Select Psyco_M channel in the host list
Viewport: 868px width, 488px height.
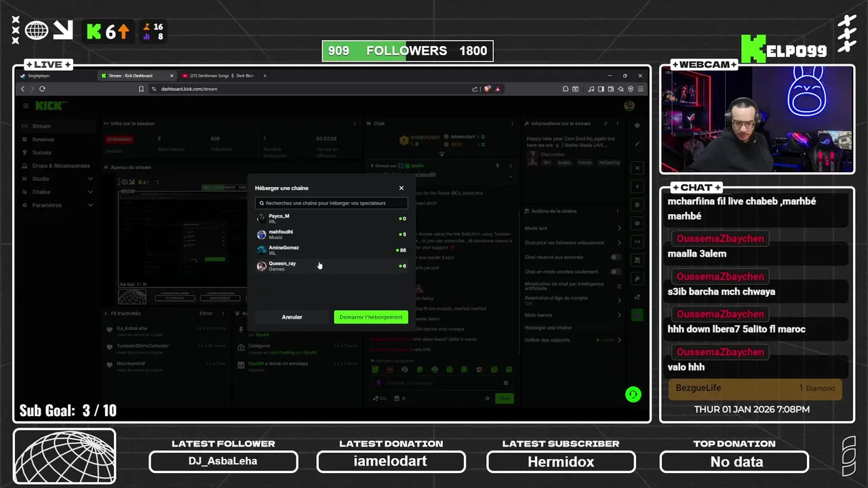332,218
